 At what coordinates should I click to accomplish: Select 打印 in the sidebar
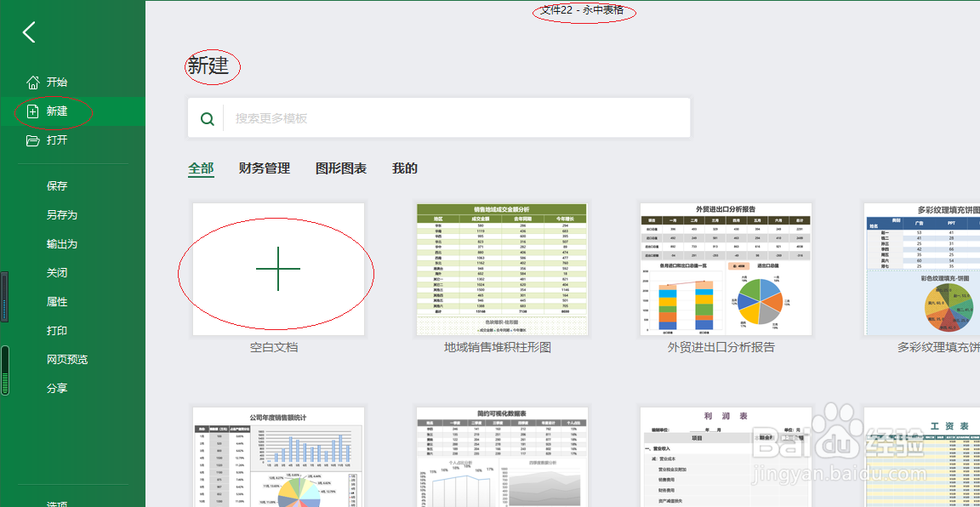[57, 330]
